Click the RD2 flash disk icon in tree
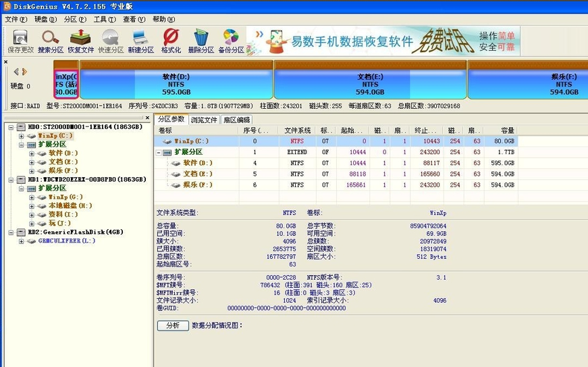Image resolution: width=588 pixels, height=367 pixels. (x=22, y=233)
